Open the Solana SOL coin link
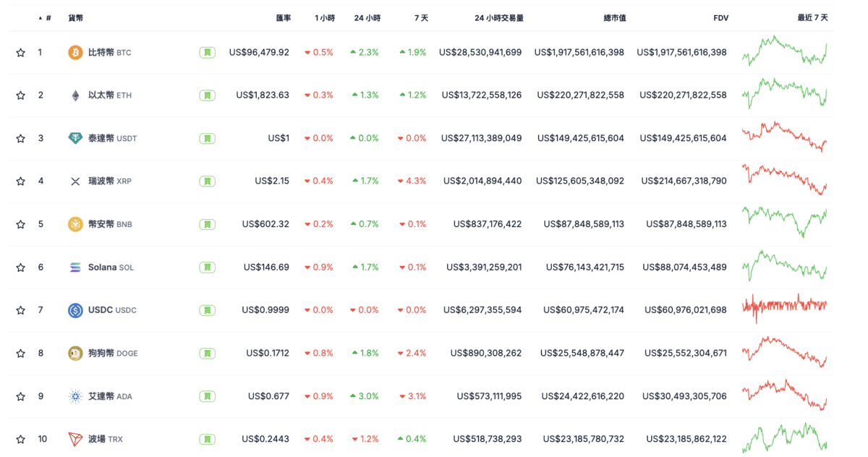Screen dimensions: 868x457 coord(111,268)
